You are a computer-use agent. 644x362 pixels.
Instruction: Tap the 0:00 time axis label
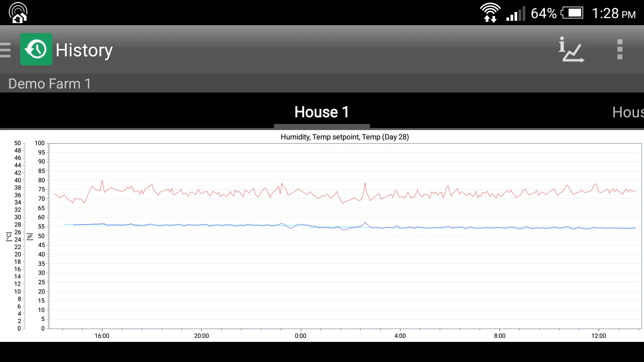(x=301, y=336)
